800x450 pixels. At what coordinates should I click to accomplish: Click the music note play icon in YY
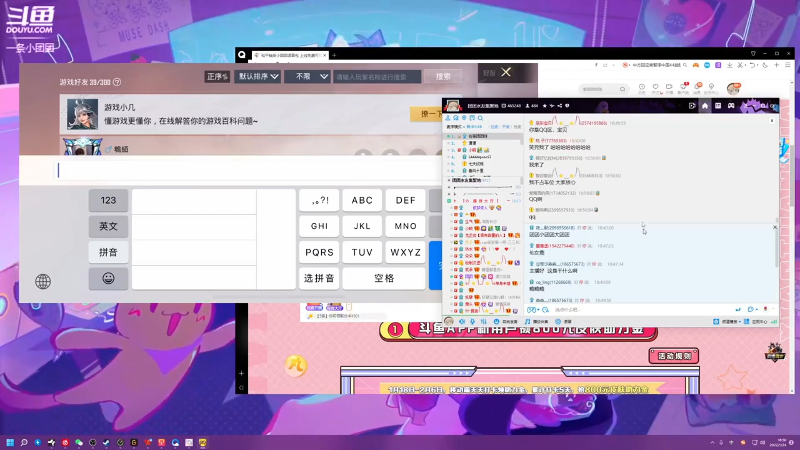(x=528, y=321)
